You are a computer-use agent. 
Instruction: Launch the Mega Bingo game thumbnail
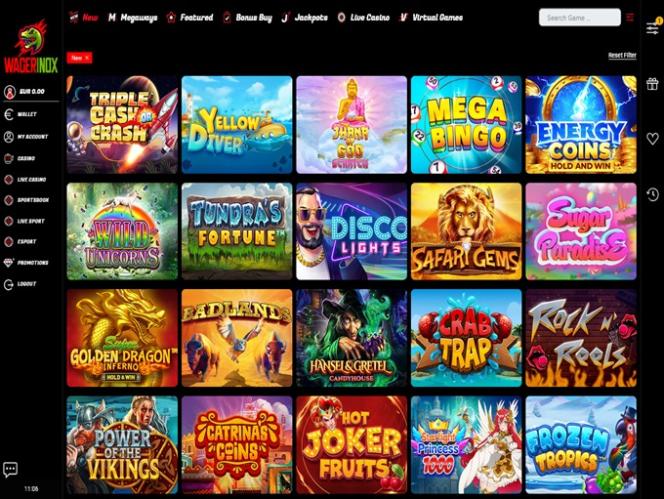click(466, 125)
